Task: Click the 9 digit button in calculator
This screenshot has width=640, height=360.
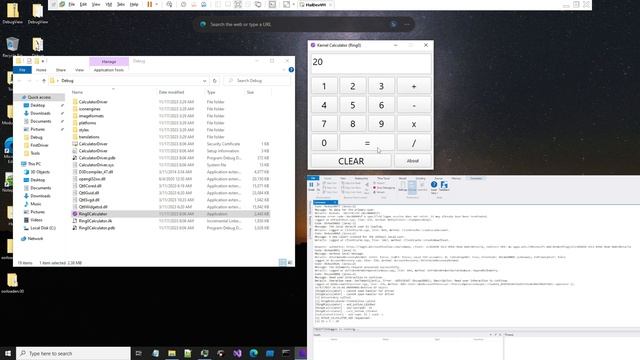Action: click(381, 124)
